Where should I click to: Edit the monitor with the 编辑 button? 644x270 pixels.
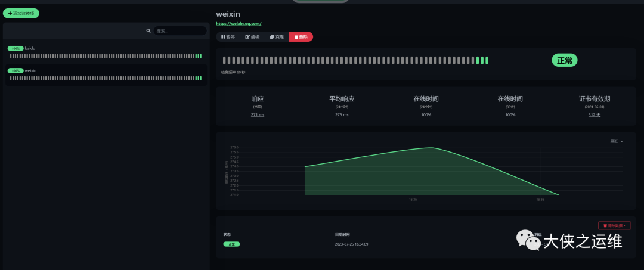pos(252,37)
